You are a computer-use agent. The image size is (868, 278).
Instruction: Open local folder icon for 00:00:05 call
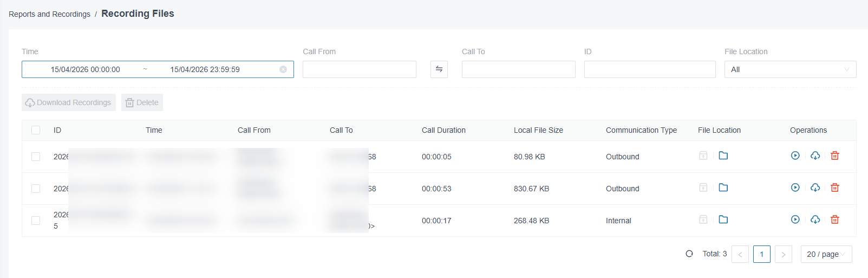tap(723, 156)
